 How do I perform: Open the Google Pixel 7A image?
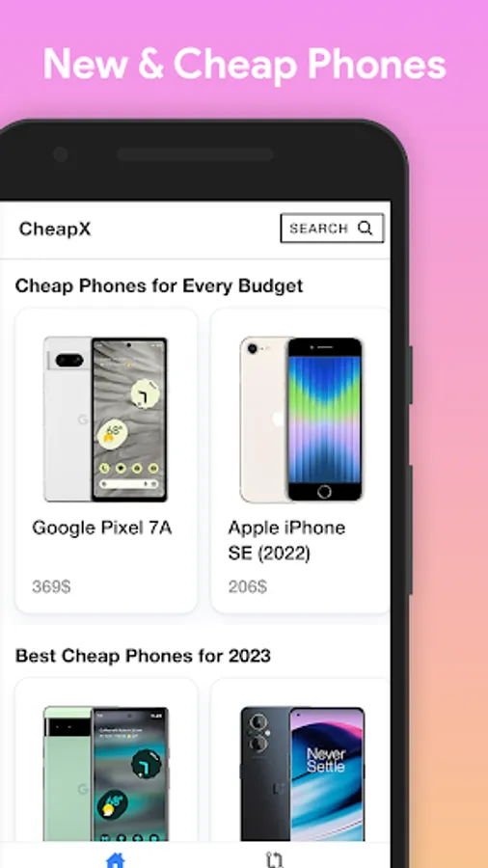click(106, 420)
